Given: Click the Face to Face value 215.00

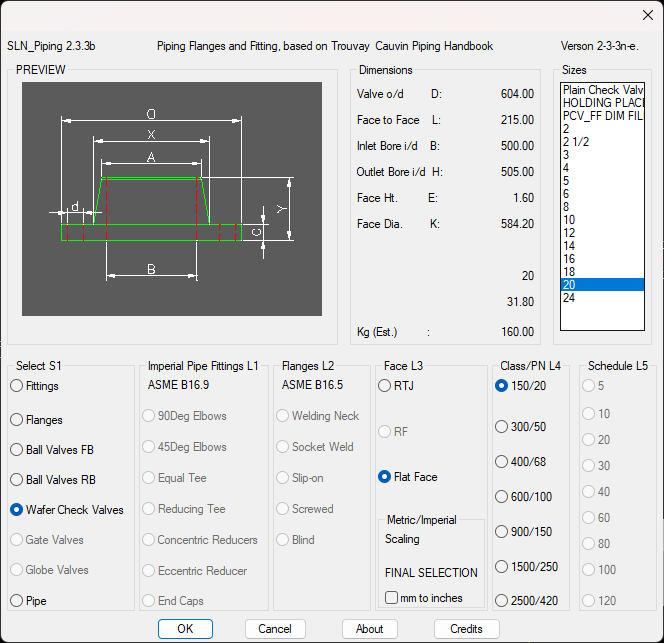Looking at the screenshot, I should pyautogui.click(x=517, y=120).
